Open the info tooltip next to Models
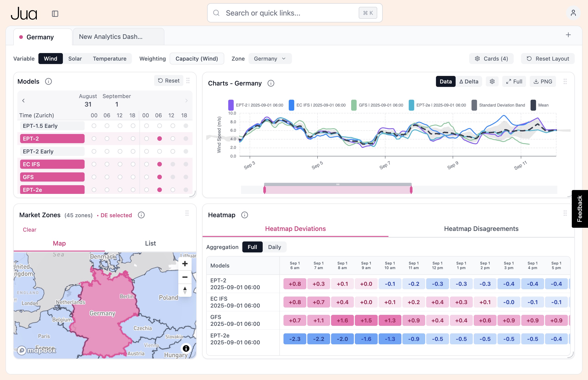This screenshot has height=380, width=588. pos(48,81)
